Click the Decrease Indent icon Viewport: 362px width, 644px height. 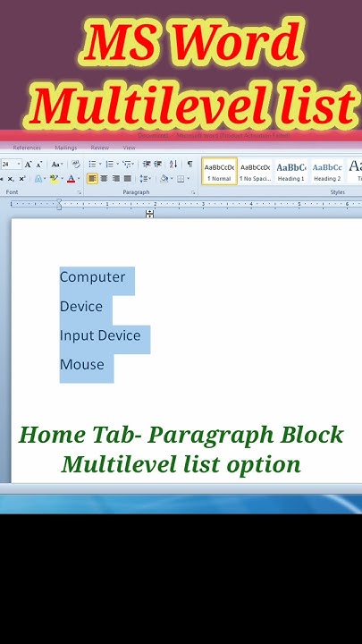point(147,165)
